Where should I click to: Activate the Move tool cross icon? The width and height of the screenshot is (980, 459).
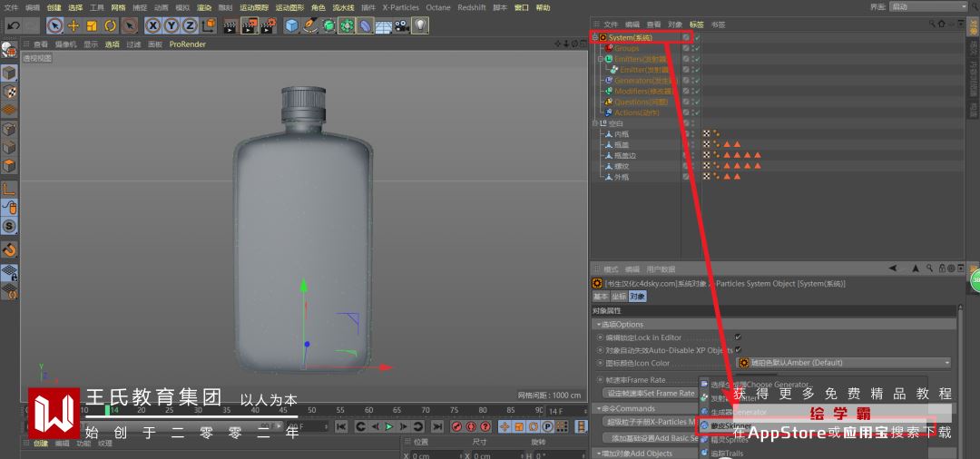point(73,25)
